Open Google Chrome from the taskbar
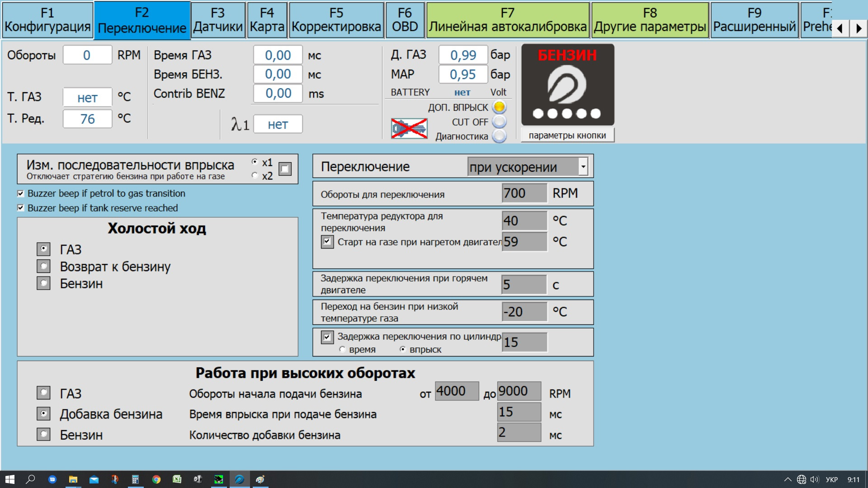This screenshot has width=868, height=488. point(156,479)
